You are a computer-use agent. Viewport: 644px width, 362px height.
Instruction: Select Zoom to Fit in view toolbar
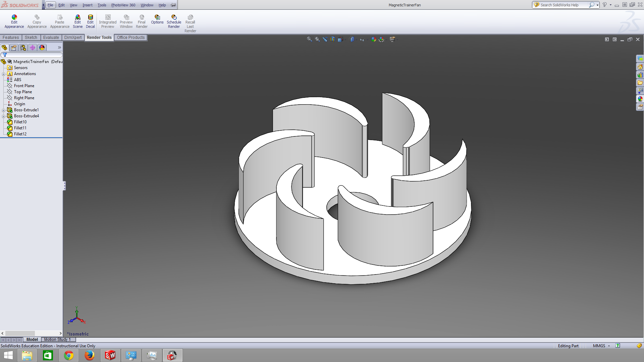309,39
